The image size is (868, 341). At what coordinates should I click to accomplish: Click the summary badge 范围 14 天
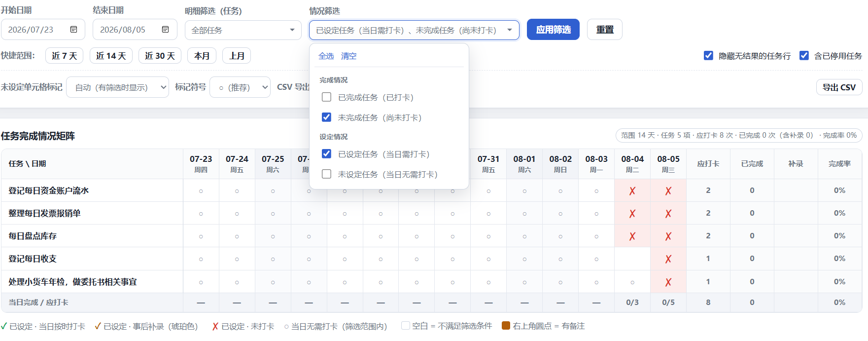click(x=739, y=135)
